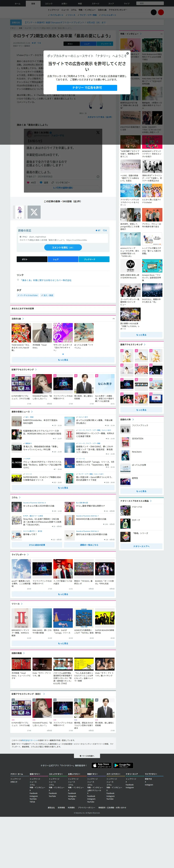Open the X post thumbnail in gallery
This screenshot has width=174, height=868.
click(x=34, y=212)
